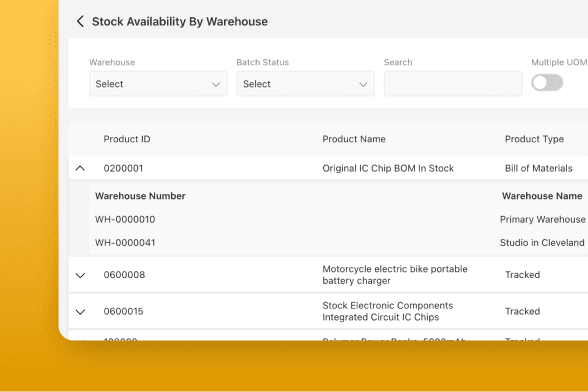The width and height of the screenshot is (588, 392).
Task: Open the Warehouse select dropdown
Action: click(158, 84)
